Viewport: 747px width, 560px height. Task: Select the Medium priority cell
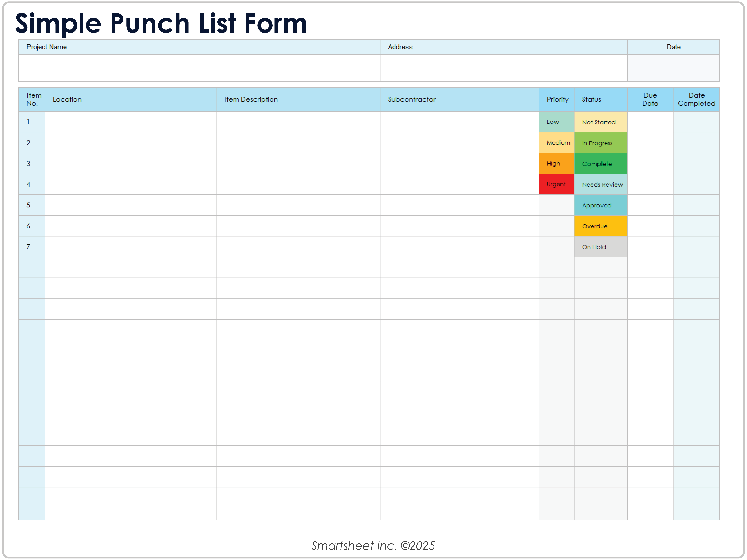(556, 143)
